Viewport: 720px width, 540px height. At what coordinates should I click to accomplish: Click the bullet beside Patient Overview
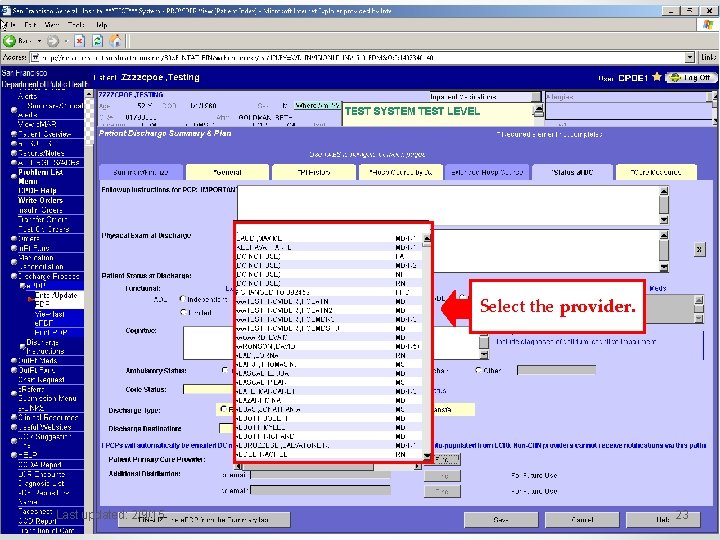click(x=14, y=134)
